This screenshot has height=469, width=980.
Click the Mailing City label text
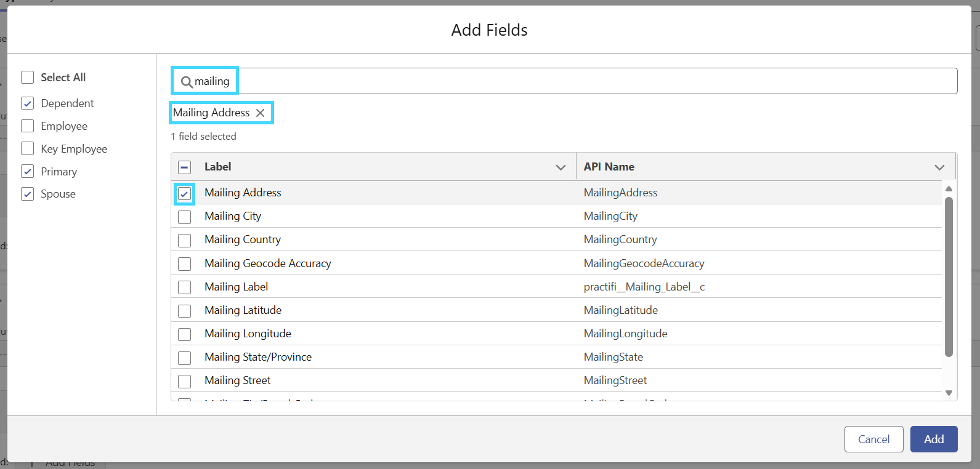click(x=233, y=216)
